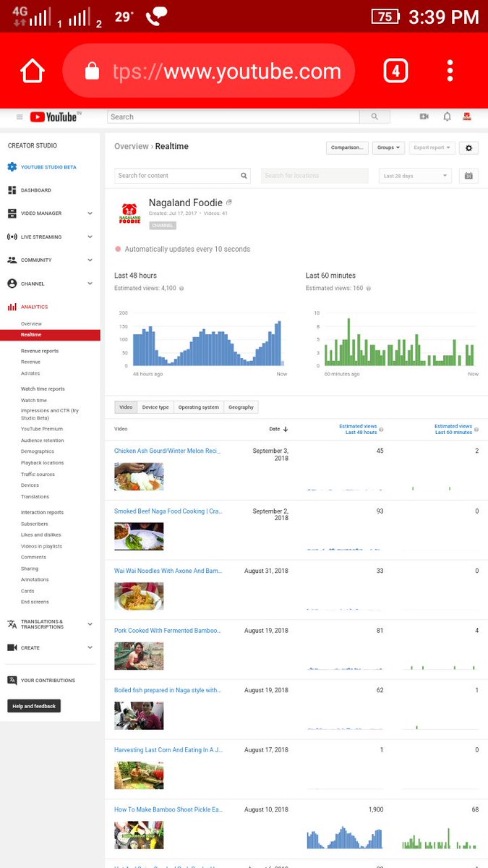Tap the browser address bar URL
488x868 pixels.
226,71
